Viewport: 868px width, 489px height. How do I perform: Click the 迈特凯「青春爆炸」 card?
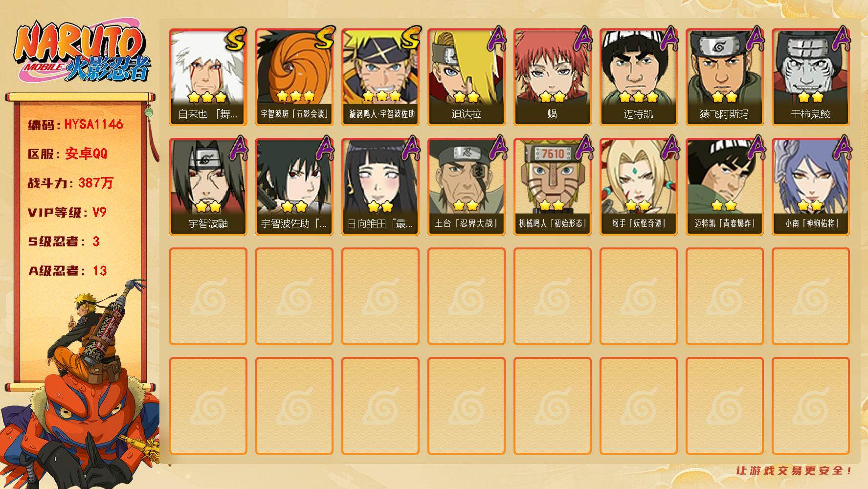(x=724, y=187)
